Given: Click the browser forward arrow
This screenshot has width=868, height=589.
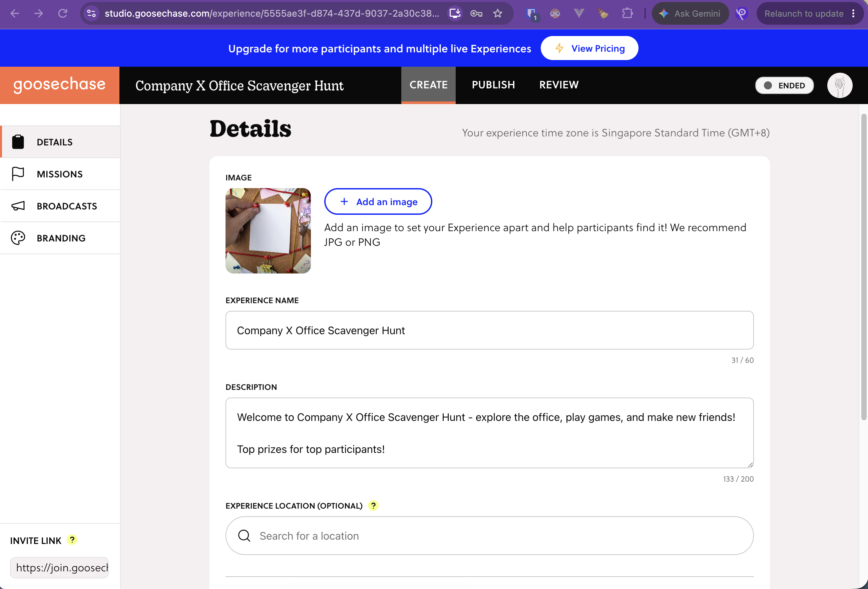Looking at the screenshot, I should pos(38,13).
